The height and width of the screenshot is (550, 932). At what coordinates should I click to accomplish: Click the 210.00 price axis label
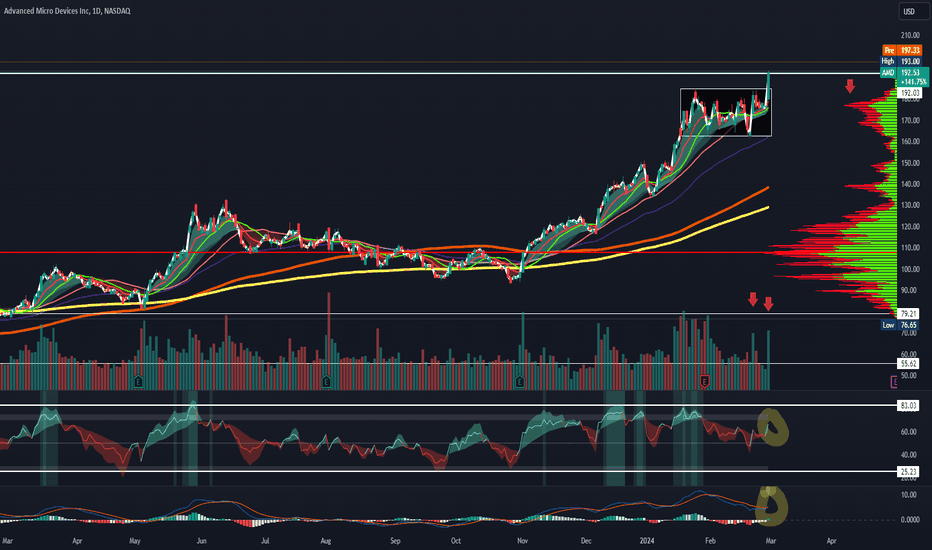(x=910, y=36)
